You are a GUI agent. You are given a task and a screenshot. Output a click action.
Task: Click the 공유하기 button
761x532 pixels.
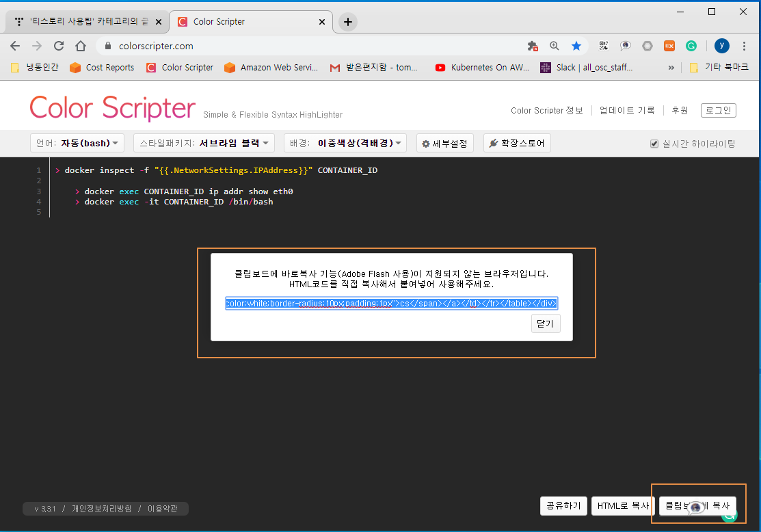tap(563, 506)
